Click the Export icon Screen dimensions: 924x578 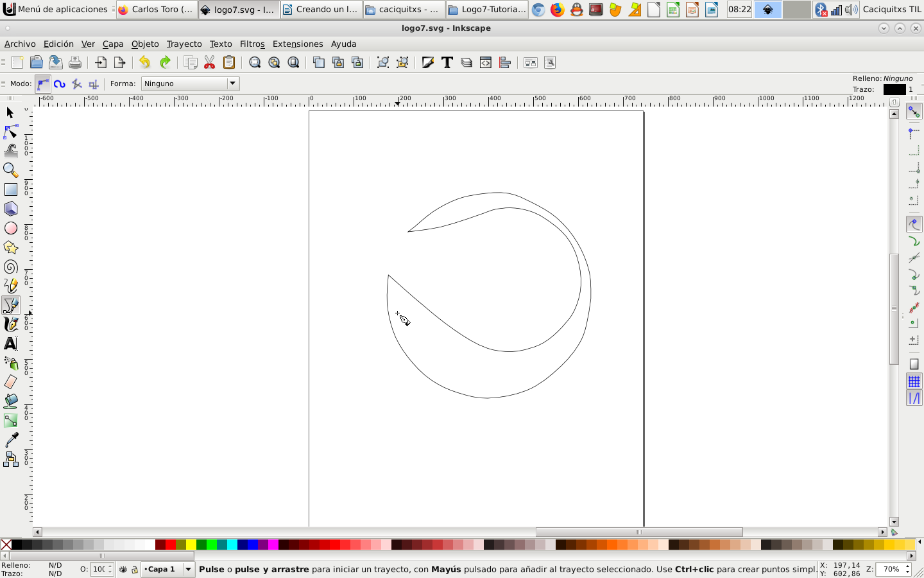[x=119, y=62]
